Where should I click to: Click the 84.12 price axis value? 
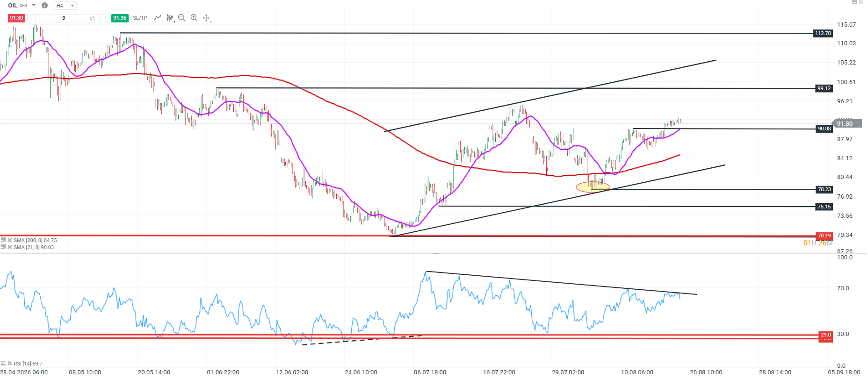pyautogui.click(x=845, y=158)
